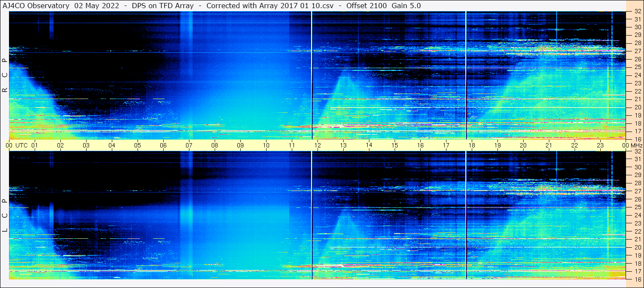Click the 30 MHz label of RCP panel
This screenshot has height=288, width=644.
(637, 27)
